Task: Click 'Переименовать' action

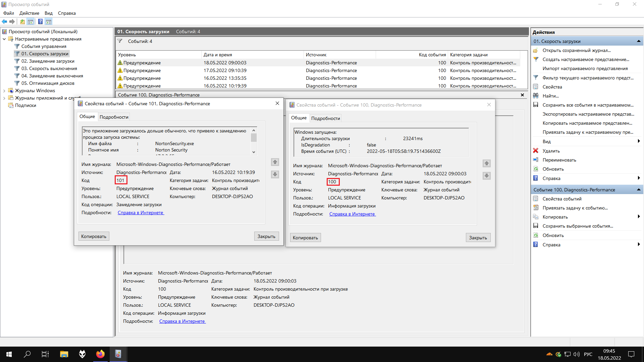Action: tap(559, 160)
